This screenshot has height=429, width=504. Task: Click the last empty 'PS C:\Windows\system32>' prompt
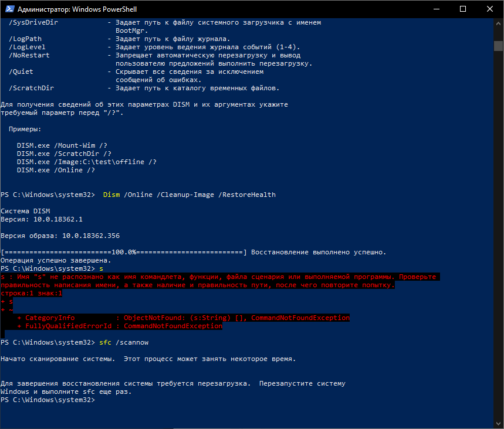pos(48,400)
